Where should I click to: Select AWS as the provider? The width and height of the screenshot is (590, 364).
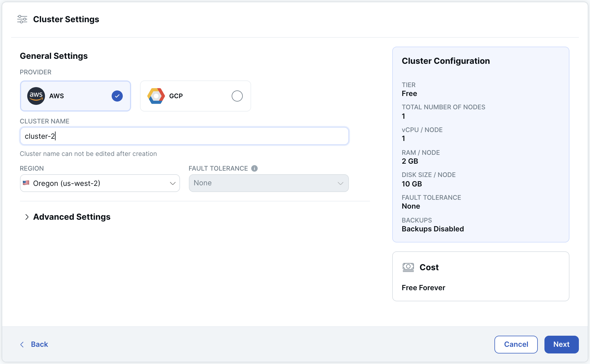(75, 96)
